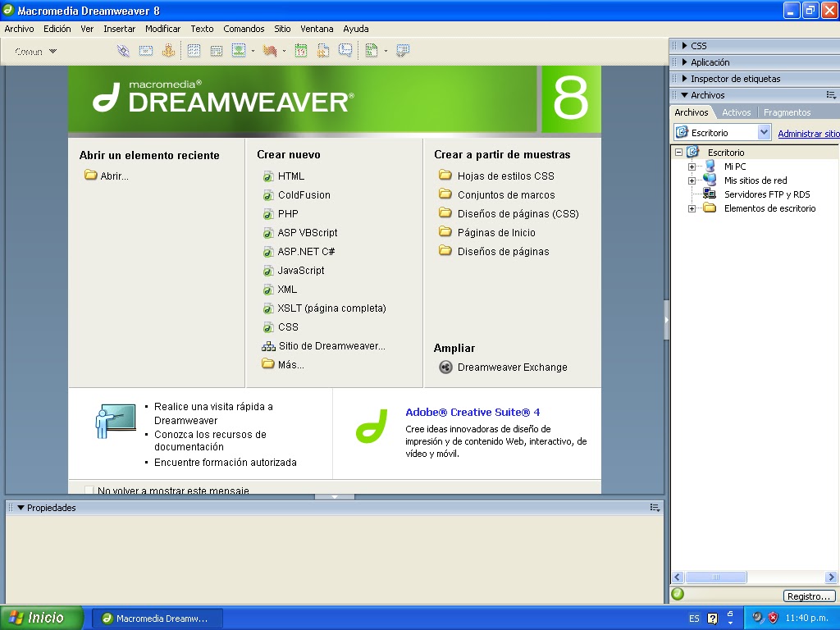Screen dimensions: 840x630
Task: Open the Ayuda menu
Action: 356,29
